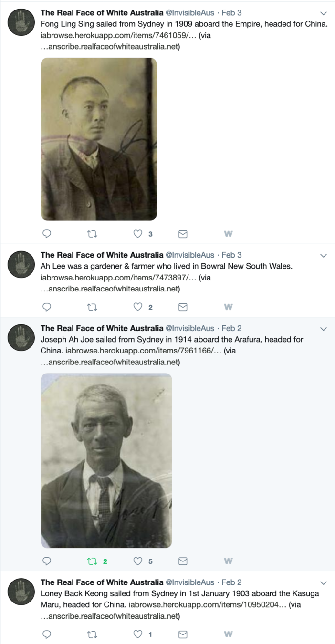Message icon under Joseph Ah Joe tweet
The width and height of the screenshot is (335, 644).
[x=183, y=561]
